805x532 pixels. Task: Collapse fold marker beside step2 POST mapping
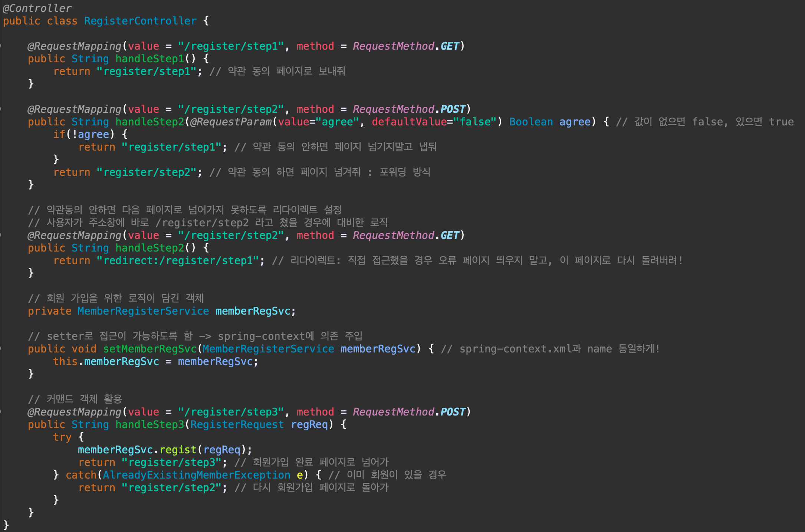pyautogui.click(x=1, y=109)
